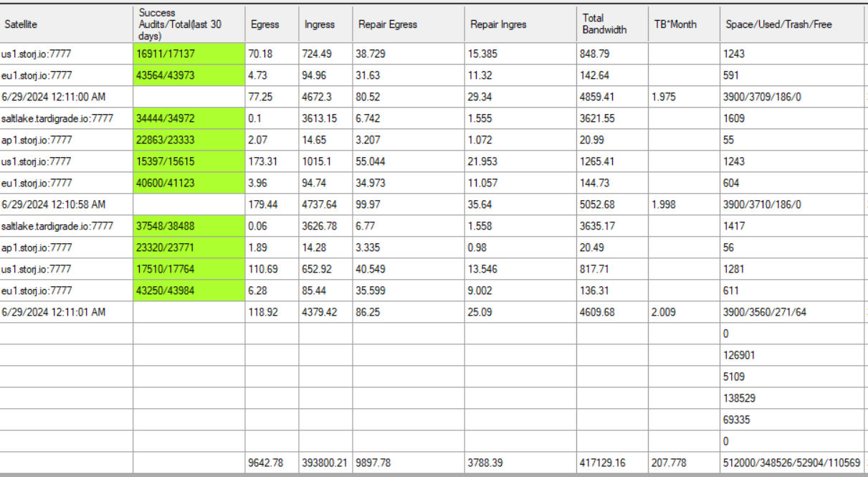Select the total ingress value 393800.21
The height and width of the screenshot is (477, 868).
coord(325,463)
